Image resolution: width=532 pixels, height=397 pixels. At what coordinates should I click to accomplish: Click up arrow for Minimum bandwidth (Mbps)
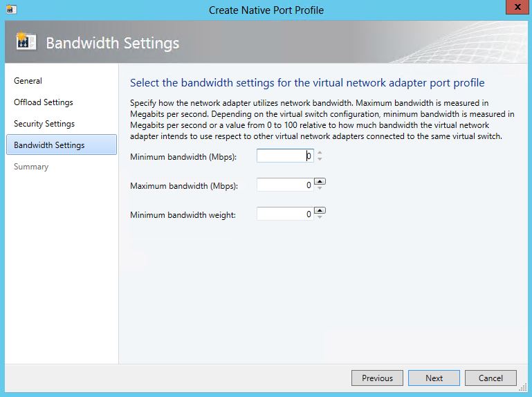[x=320, y=153]
